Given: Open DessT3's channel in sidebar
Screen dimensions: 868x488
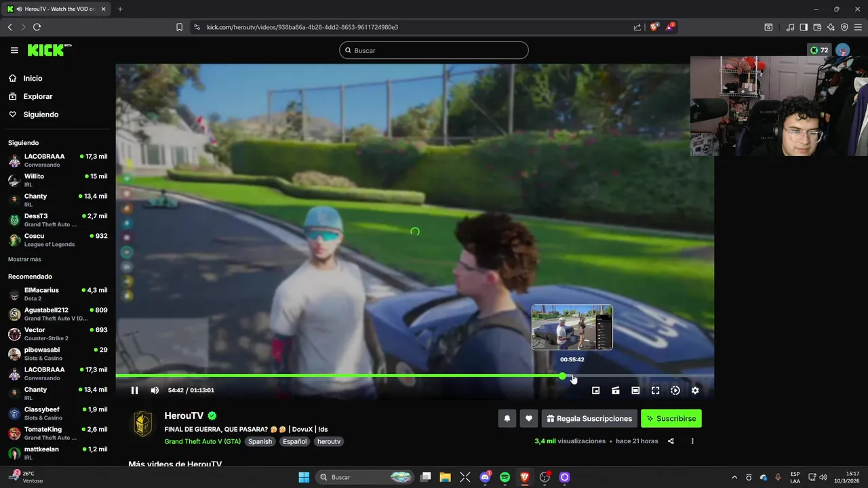Looking at the screenshot, I should tap(58, 220).
